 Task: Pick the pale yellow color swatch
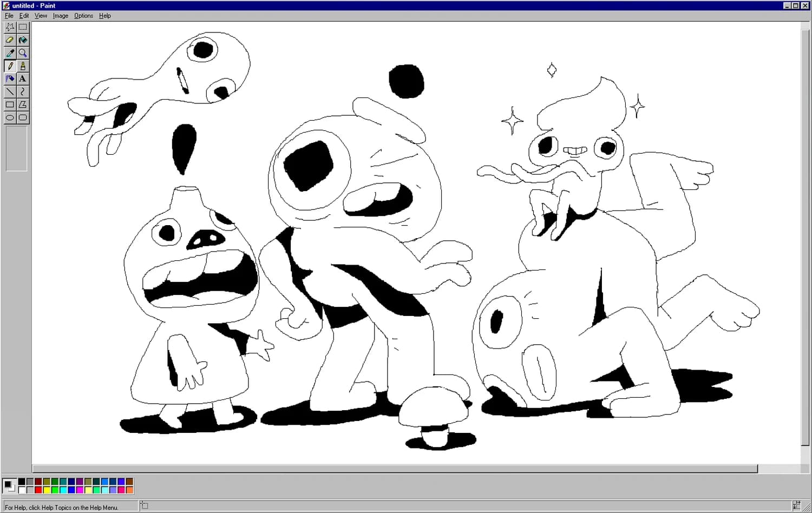[88, 490]
